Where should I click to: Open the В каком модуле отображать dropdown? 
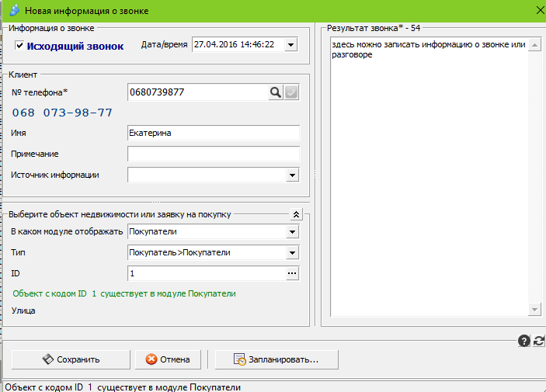[292, 232]
